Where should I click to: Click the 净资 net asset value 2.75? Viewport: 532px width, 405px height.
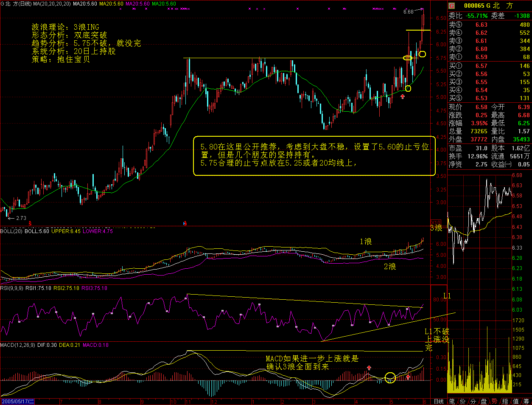[482, 164]
